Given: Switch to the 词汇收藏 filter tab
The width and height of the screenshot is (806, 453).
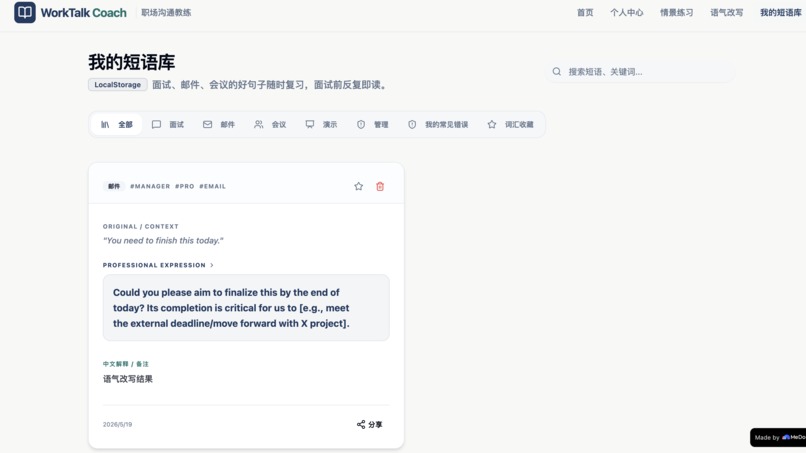Looking at the screenshot, I should pos(510,124).
